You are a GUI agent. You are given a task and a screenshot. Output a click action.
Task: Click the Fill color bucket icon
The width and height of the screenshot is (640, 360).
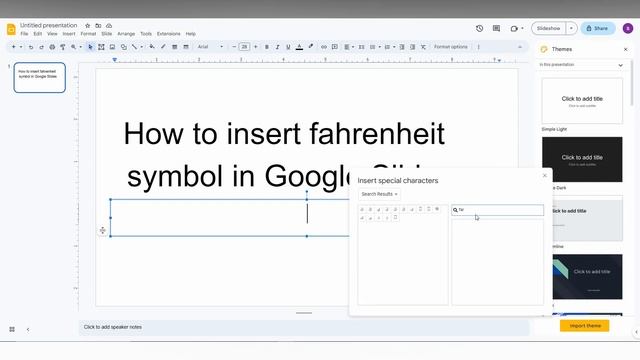pyautogui.click(x=152, y=47)
